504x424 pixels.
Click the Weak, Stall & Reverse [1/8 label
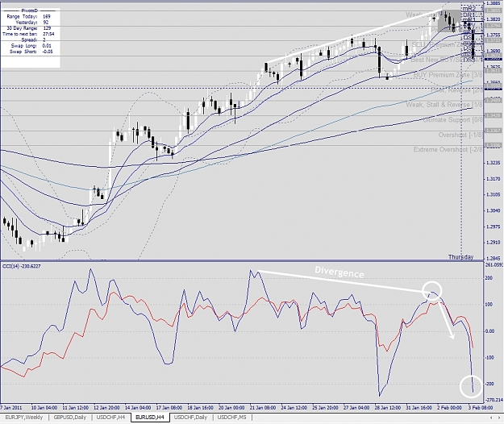tap(444, 105)
